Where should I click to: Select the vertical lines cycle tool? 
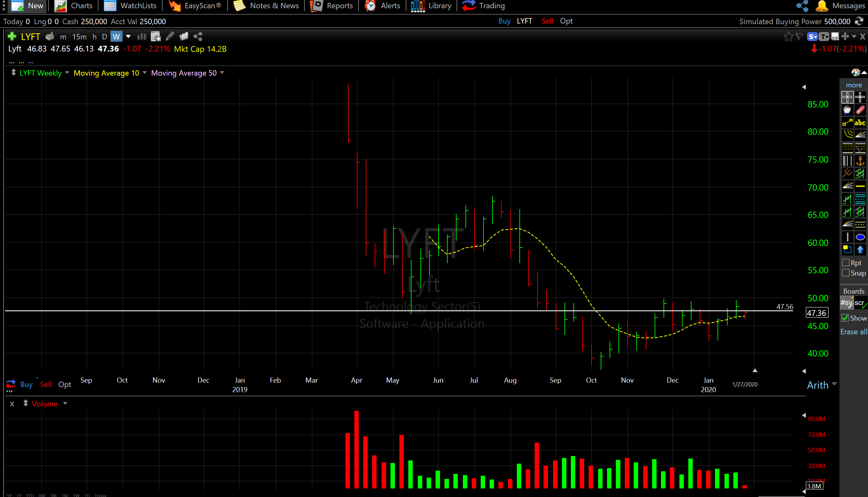(x=847, y=161)
